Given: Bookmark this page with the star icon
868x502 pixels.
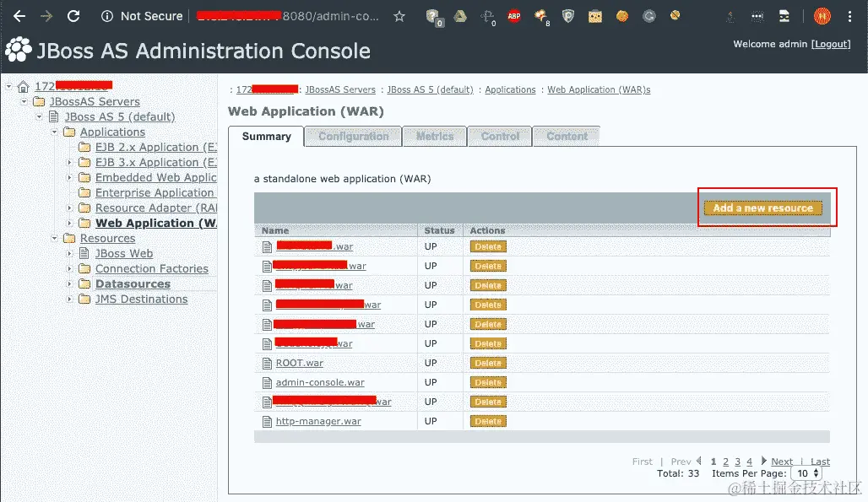Looking at the screenshot, I should pyautogui.click(x=399, y=17).
